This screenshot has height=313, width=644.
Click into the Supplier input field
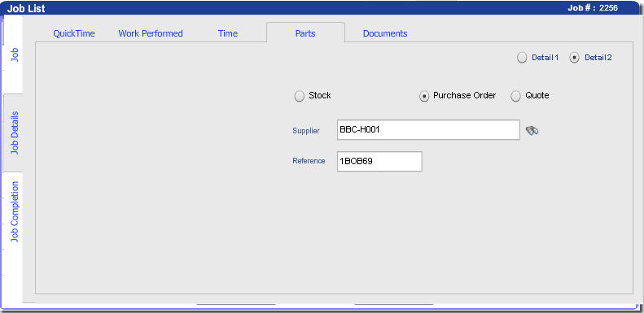pos(428,129)
